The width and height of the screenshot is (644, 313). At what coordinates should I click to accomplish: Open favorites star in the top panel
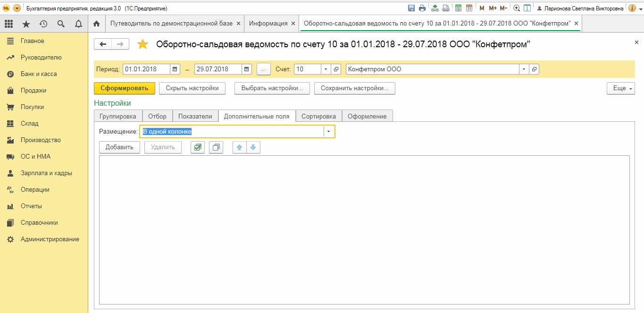pos(26,24)
